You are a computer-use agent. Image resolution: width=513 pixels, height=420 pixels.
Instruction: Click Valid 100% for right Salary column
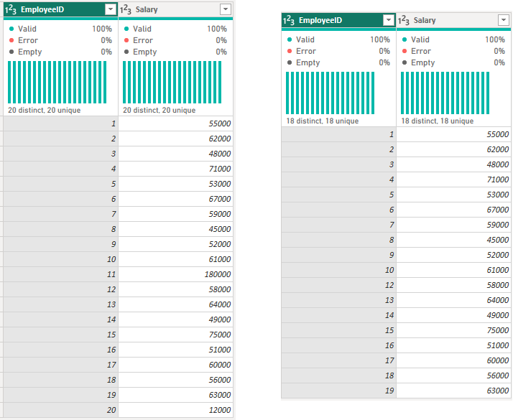pyautogui.click(x=453, y=39)
